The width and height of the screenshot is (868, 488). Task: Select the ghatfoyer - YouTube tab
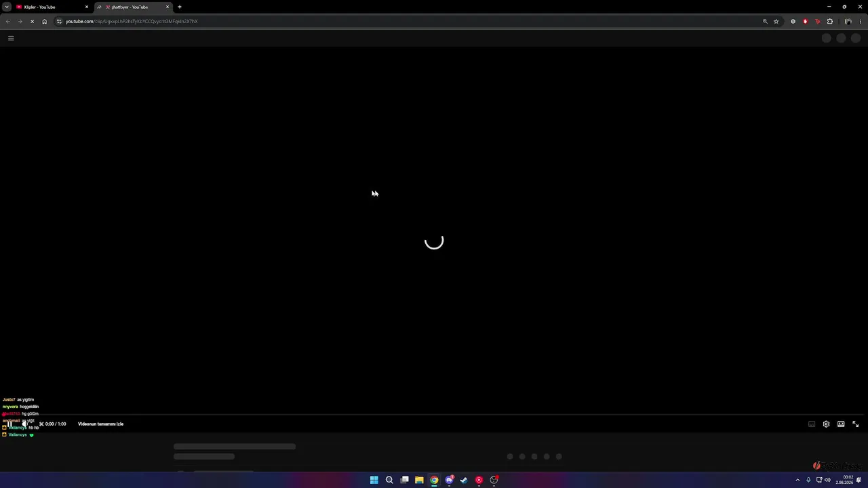tap(133, 7)
